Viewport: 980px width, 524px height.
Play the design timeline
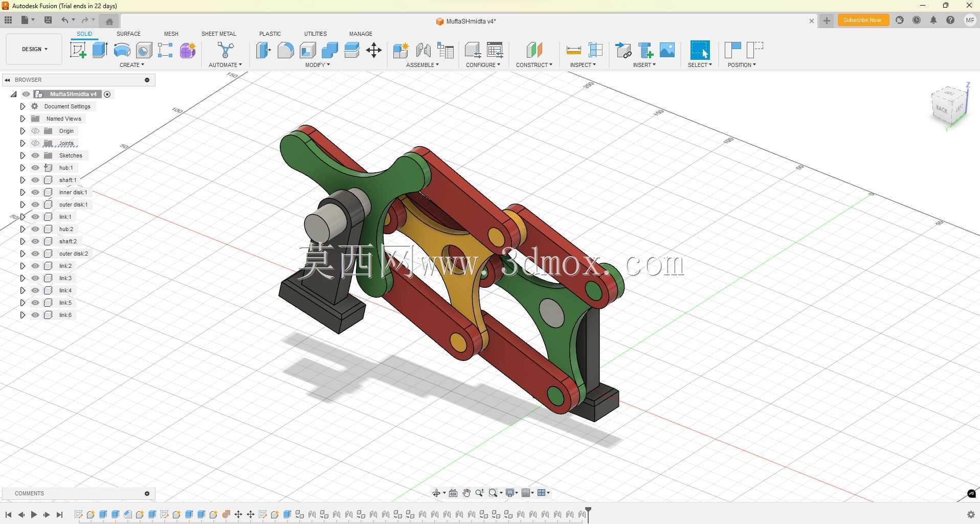[34, 515]
